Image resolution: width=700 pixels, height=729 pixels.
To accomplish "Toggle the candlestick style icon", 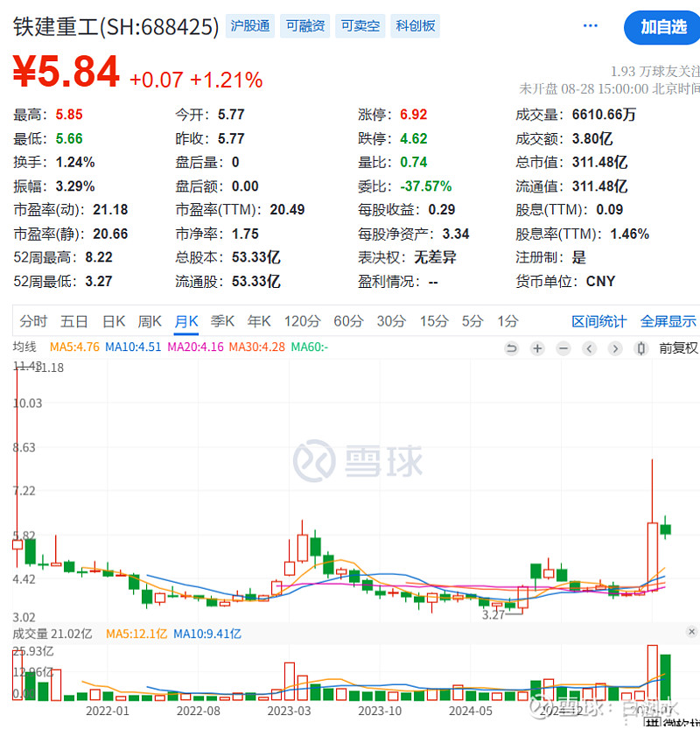I will pyautogui.click(x=641, y=348).
